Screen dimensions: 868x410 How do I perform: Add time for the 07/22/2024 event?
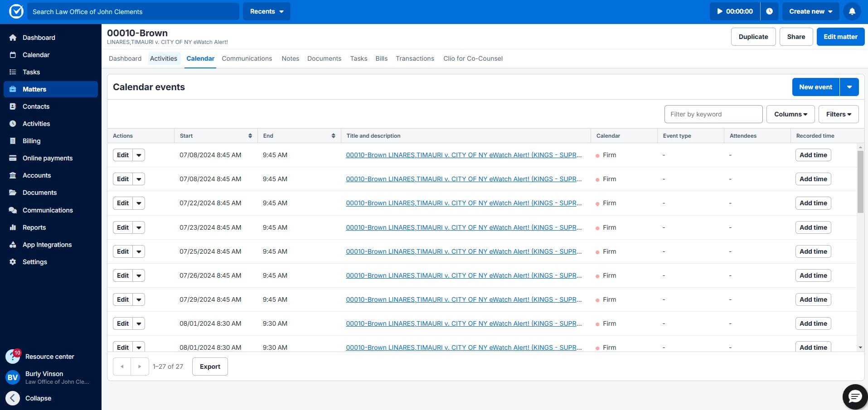click(813, 203)
